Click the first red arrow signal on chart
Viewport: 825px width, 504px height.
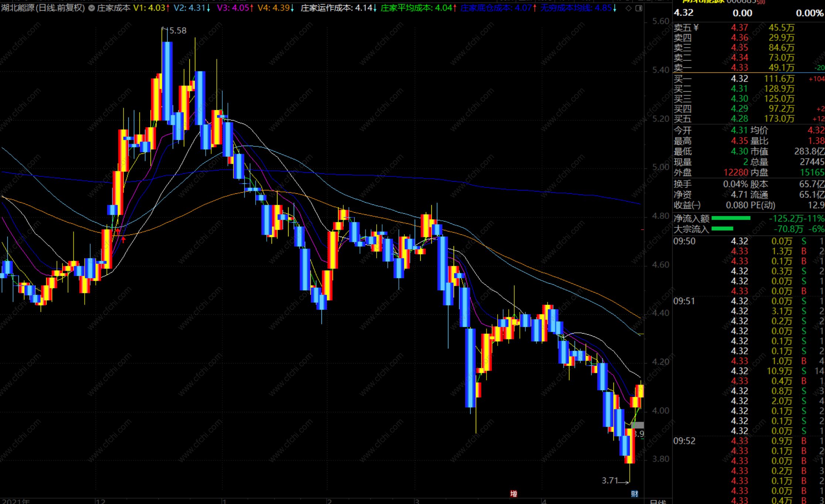click(118, 231)
